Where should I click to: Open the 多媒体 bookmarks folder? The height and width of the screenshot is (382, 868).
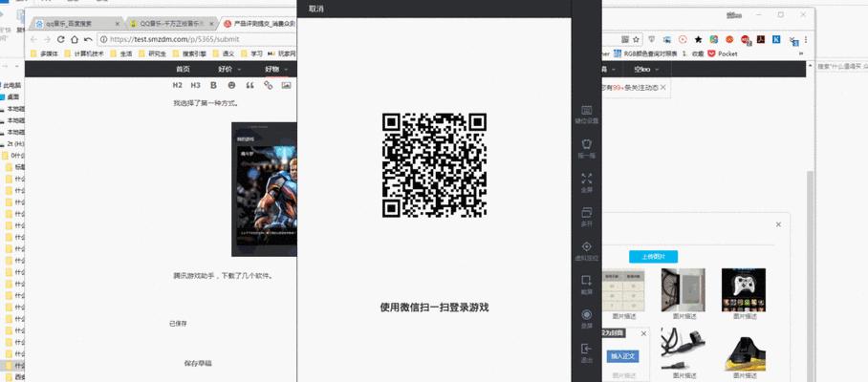(x=44, y=53)
